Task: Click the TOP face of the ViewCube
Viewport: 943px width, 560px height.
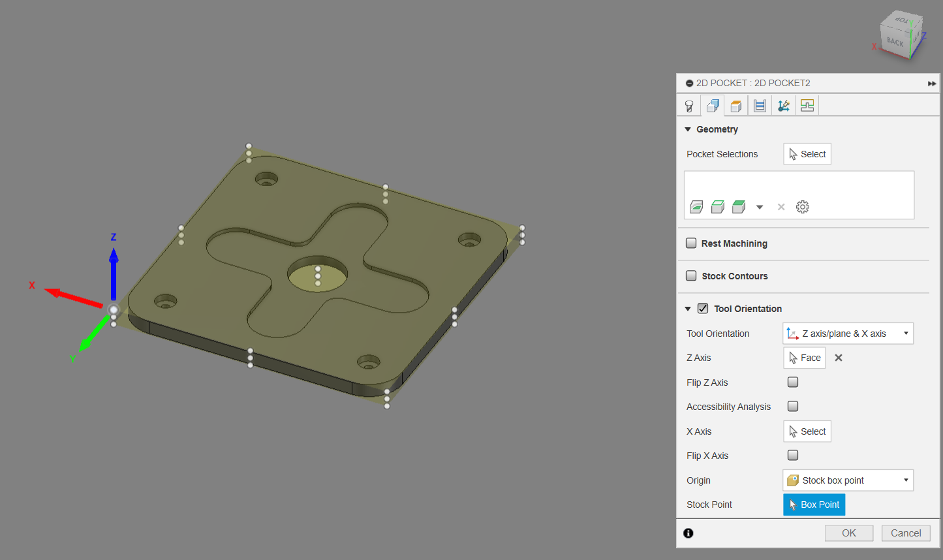Action: click(903, 20)
